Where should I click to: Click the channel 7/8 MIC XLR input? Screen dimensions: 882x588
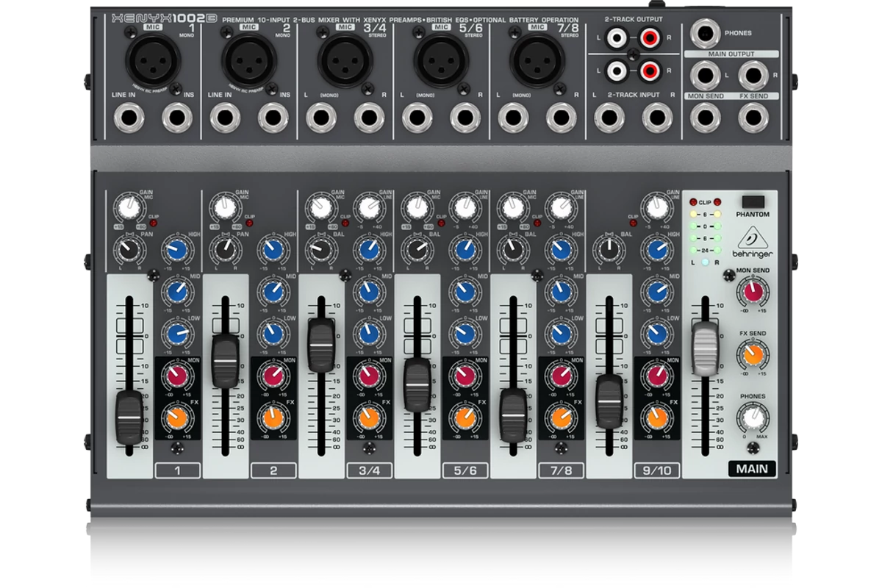pos(537,60)
